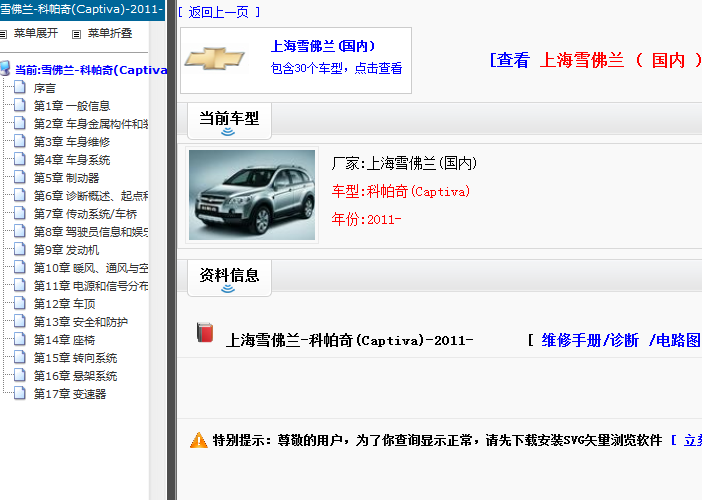Click the page icon beside 第5章 制动器
702x500 pixels.
20,177
